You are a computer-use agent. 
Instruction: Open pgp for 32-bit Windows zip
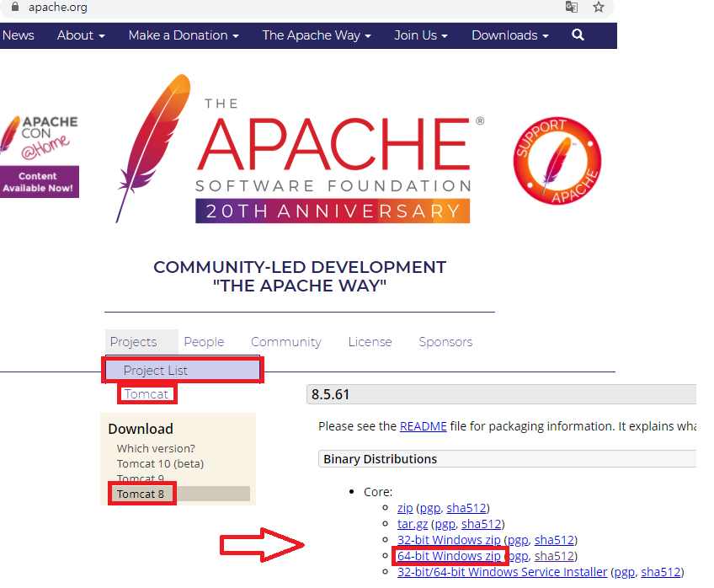click(518, 541)
